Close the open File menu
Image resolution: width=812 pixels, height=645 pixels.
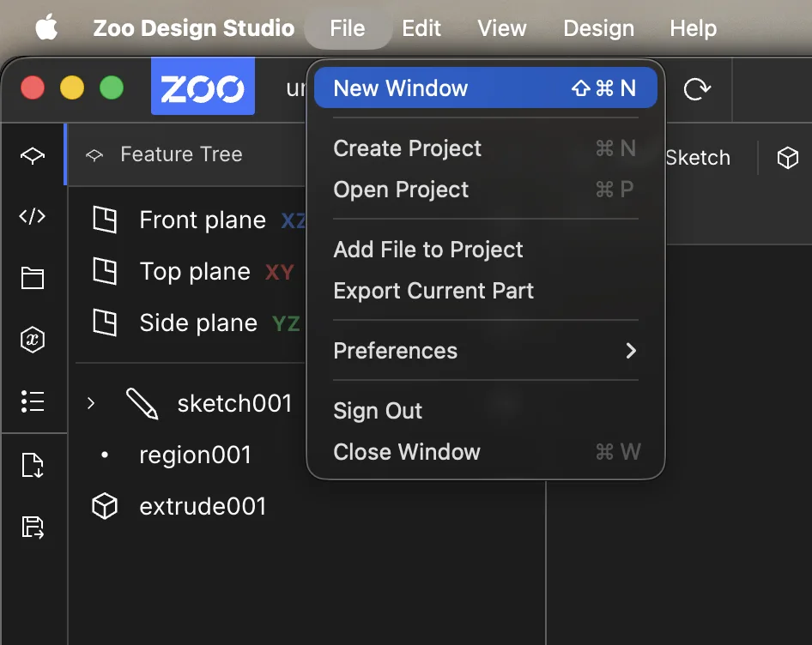(348, 28)
